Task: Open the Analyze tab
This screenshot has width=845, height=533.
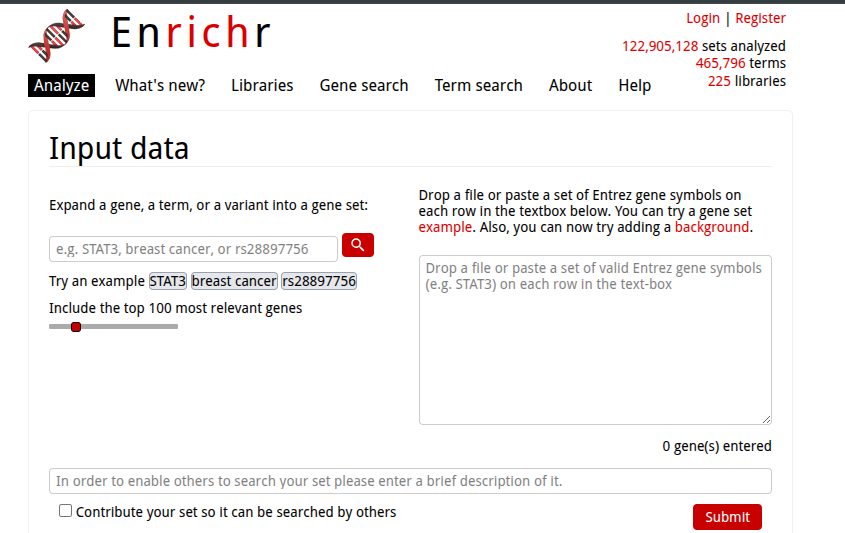Action: (x=61, y=86)
